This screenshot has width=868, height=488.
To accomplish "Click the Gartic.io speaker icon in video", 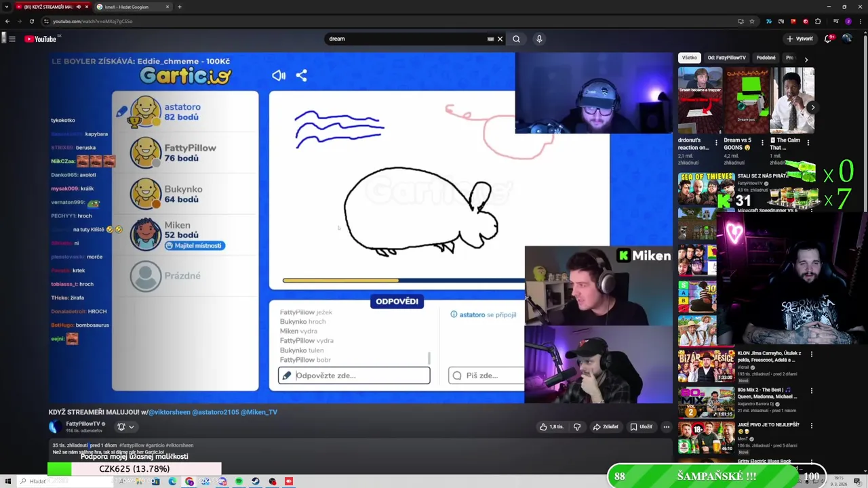I will point(279,75).
